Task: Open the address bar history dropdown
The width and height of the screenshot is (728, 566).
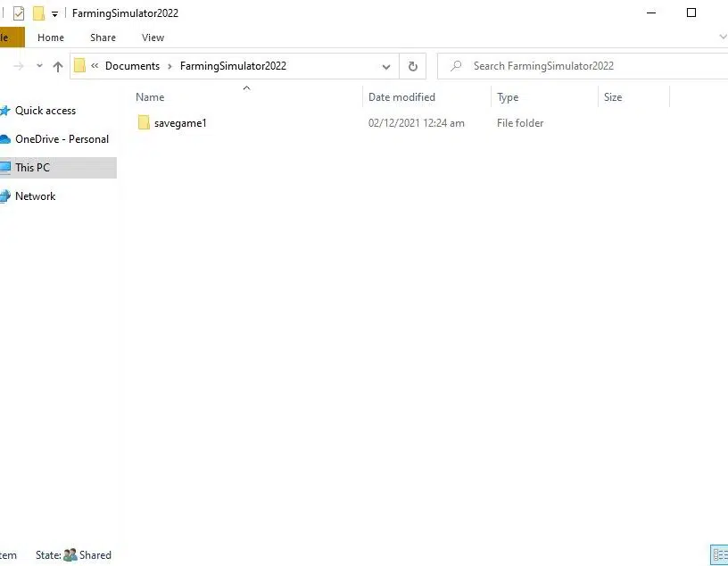Action: coord(385,66)
